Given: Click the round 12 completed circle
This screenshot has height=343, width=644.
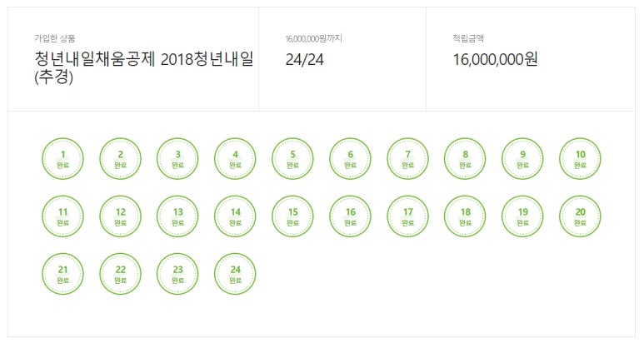Looking at the screenshot, I should click(121, 216).
